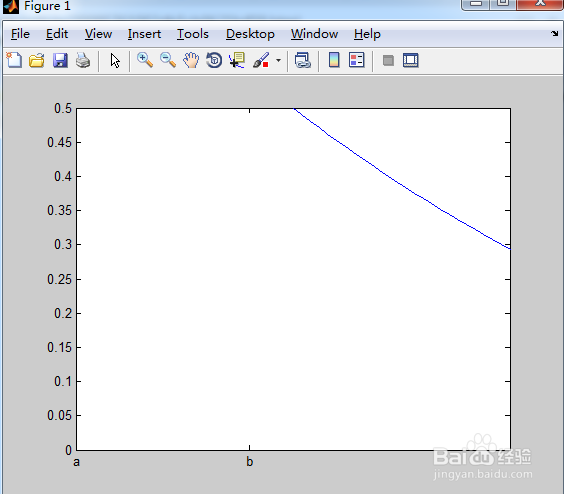This screenshot has height=494, width=564.
Task: Insert a Legend via toolbar icon
Action: pyautogui.click(x=356, y=60)
